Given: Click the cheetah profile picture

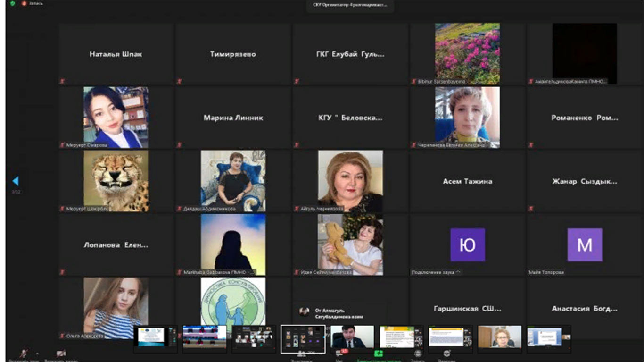Looking at the screenshot, I should pos(116,181).
